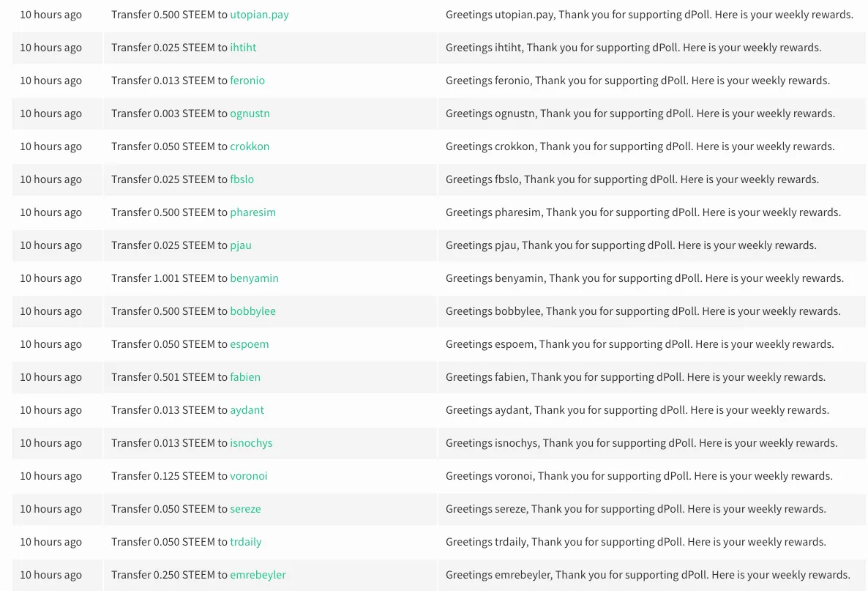Go to crokkon's profile
This screenshot has width=868, height=591.
coord(250,146)
